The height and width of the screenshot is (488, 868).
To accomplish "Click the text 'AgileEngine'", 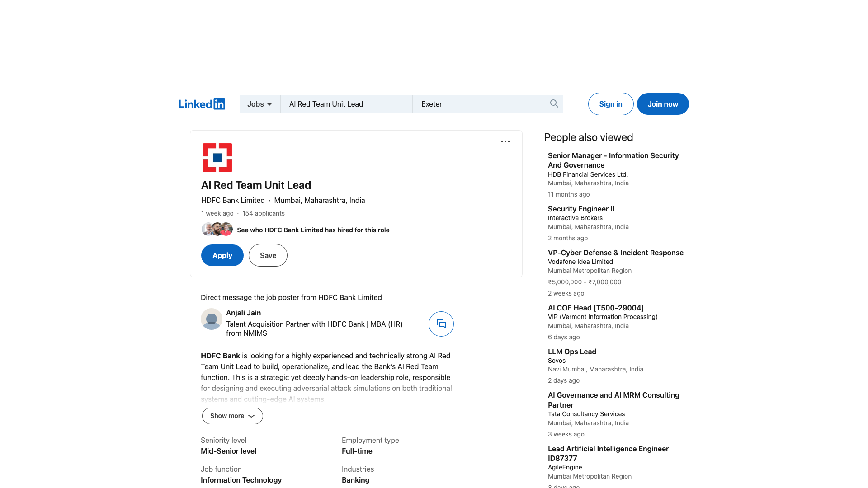I will coord(565,467).
